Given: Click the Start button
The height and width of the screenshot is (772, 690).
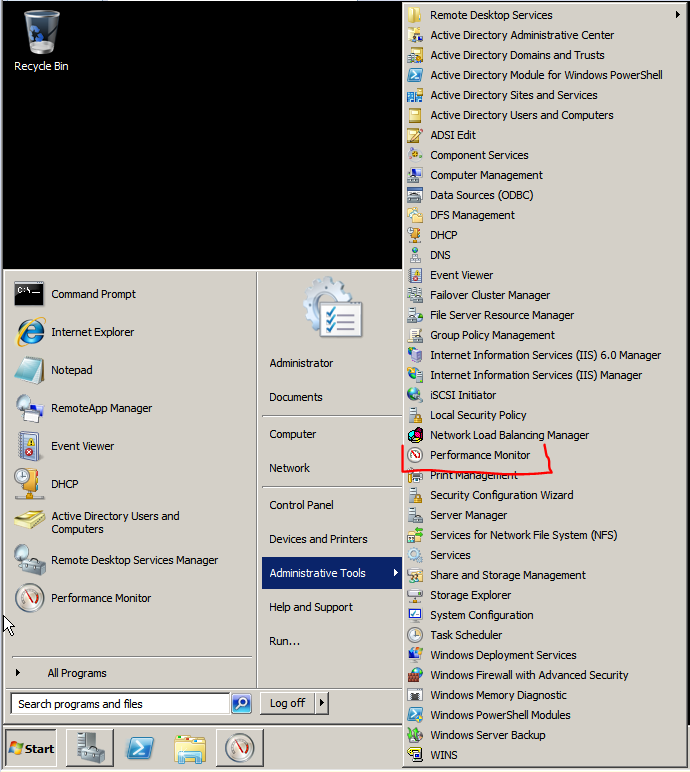Looking at the screenshot, I should coord(31,748).
